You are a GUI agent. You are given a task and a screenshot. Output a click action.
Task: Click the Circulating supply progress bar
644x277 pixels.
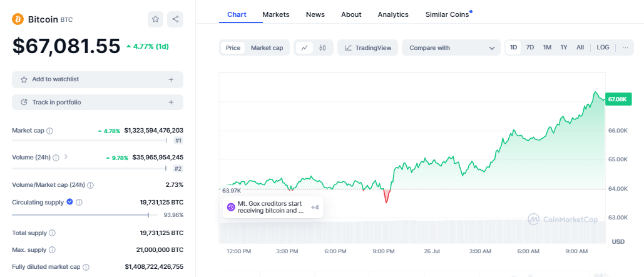pyautogui.click(x=84, y=214)
